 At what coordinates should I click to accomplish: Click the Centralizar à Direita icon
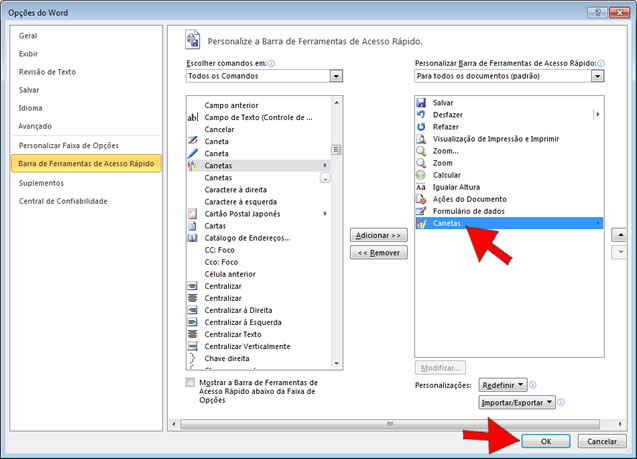(193, 310)
